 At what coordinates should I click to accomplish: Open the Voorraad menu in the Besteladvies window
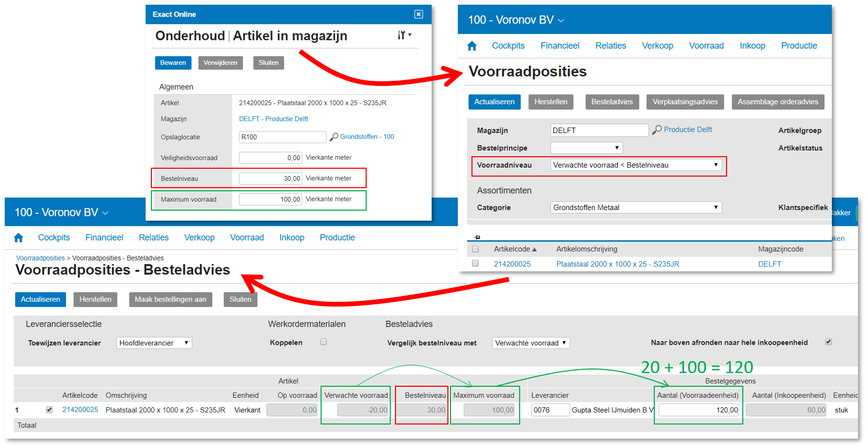(247, 237)
